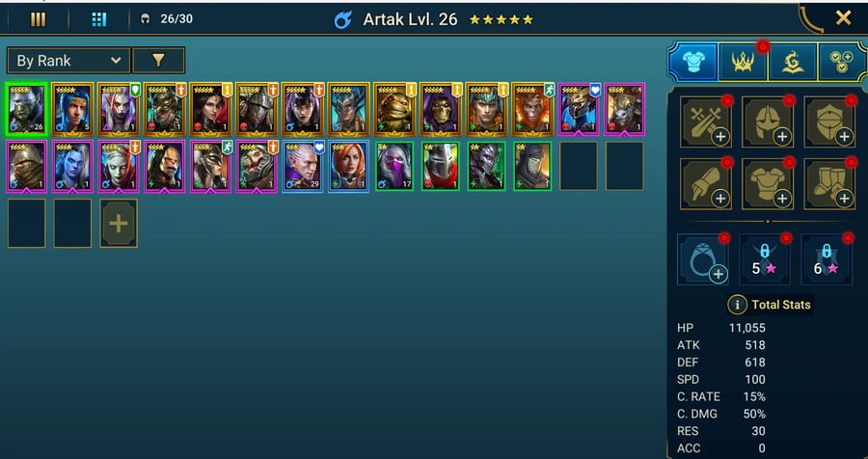Viewport: 868px width, 459px height.
Task: Switch to the armor equipment tab
Action: (693, 63)
